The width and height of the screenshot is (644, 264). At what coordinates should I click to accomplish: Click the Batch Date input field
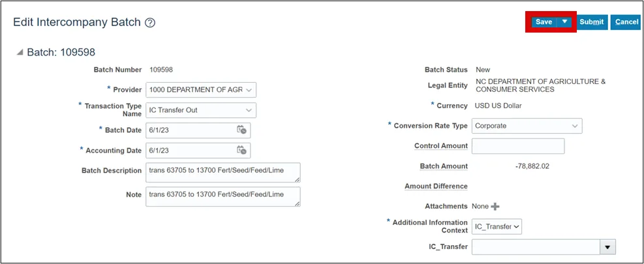191,130
